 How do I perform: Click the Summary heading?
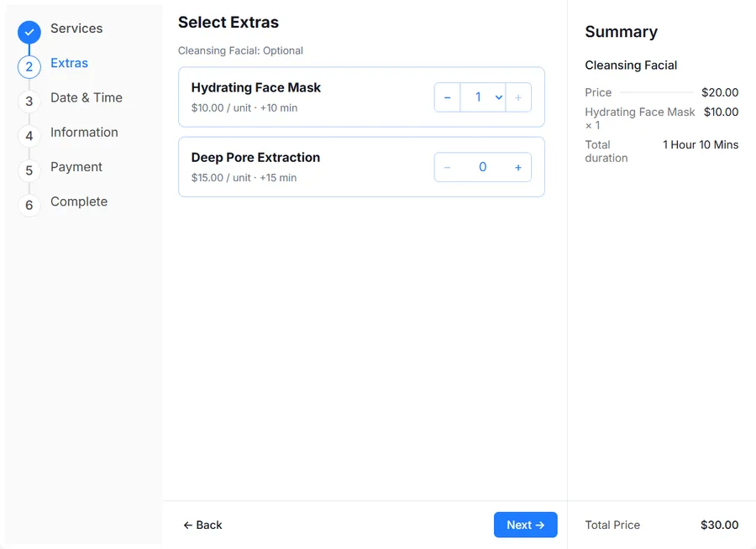pyautogui.click(x=621, y=32)
